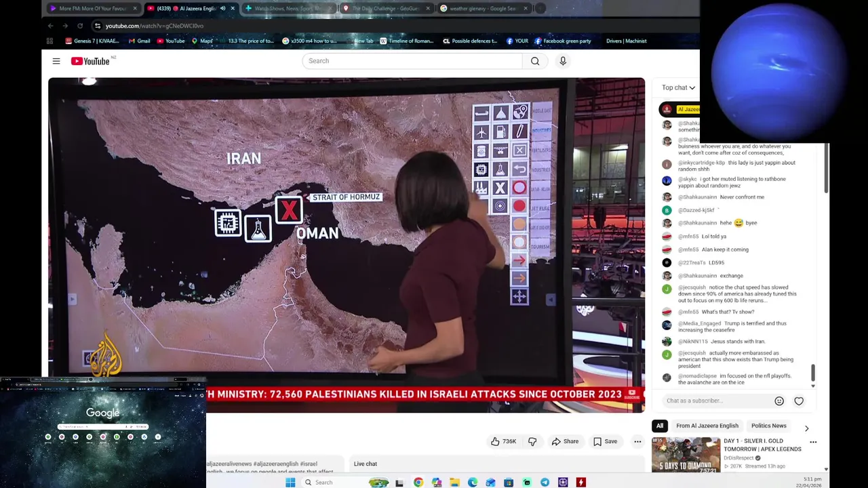The image size is (868, 488).
Task: Open a new browser tab
Action: [x=540, y=9]
